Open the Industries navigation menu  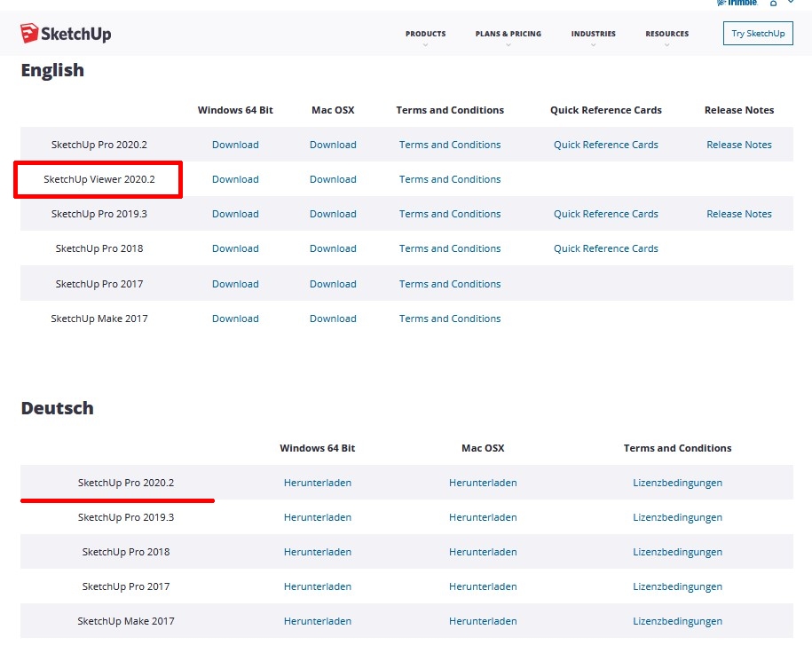(593, 35)
